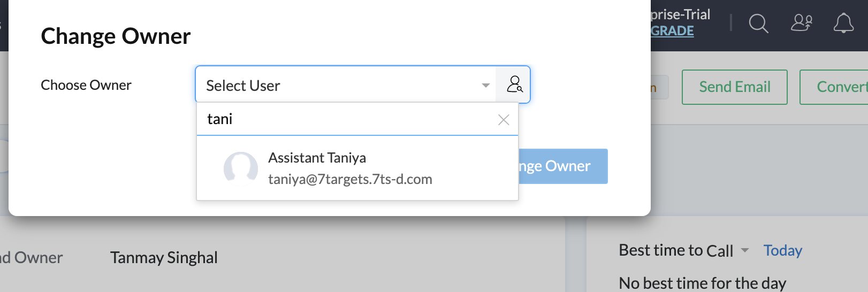
Task: Expand the Select User dropdown arrow
Action: [x=485, y=86]
